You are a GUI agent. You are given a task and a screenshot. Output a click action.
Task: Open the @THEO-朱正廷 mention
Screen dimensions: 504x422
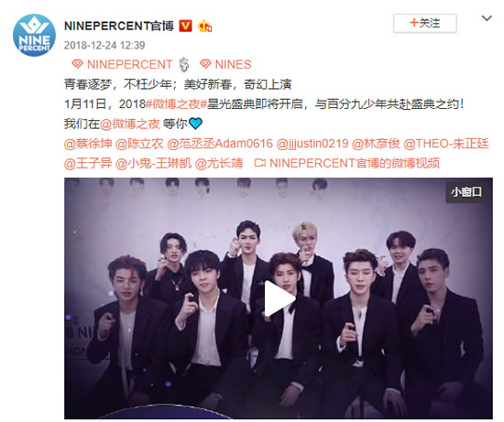point(446,144)
